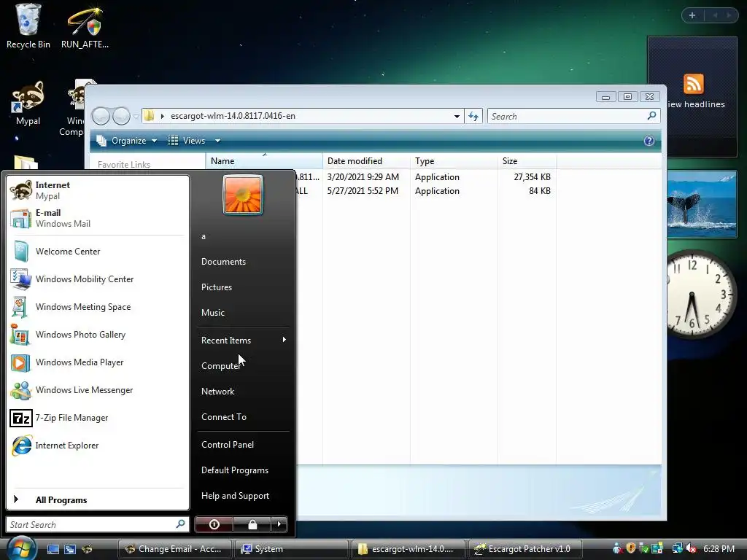Select the 27,354 KB application file row
747x560 pixels.
click(x=425, y=176)
